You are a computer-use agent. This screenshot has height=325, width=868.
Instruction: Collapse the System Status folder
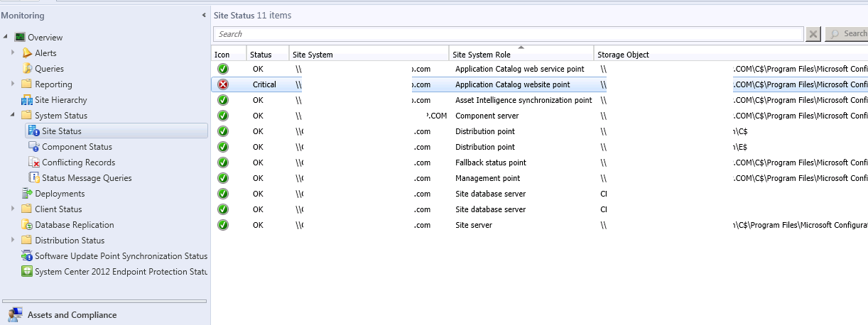click(x=13, y=116)
